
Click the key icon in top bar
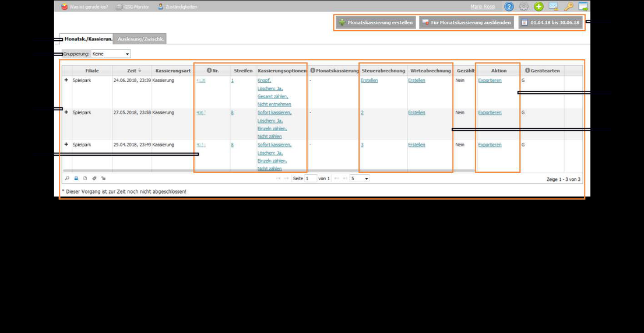click(x=568, y=6)
